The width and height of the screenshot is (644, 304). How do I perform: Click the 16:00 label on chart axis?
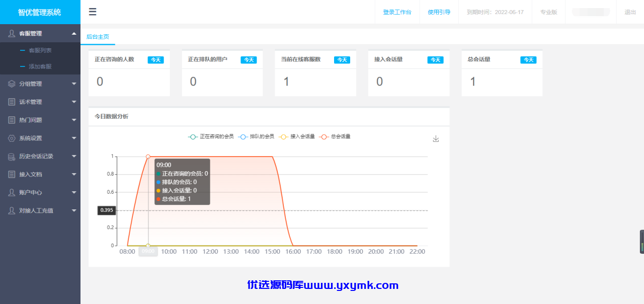293,252
